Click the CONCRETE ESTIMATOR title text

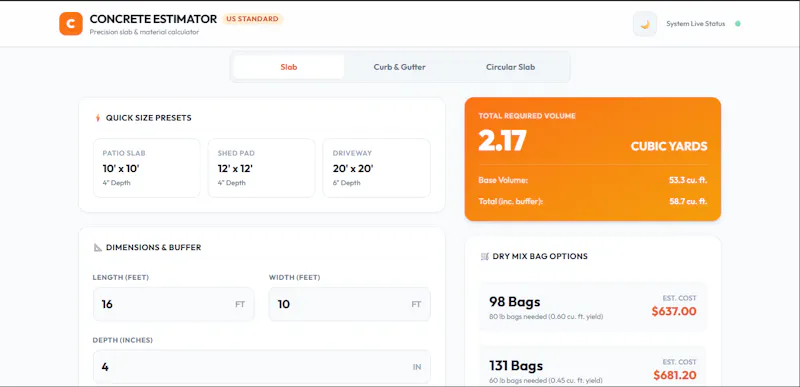(153, 19)
